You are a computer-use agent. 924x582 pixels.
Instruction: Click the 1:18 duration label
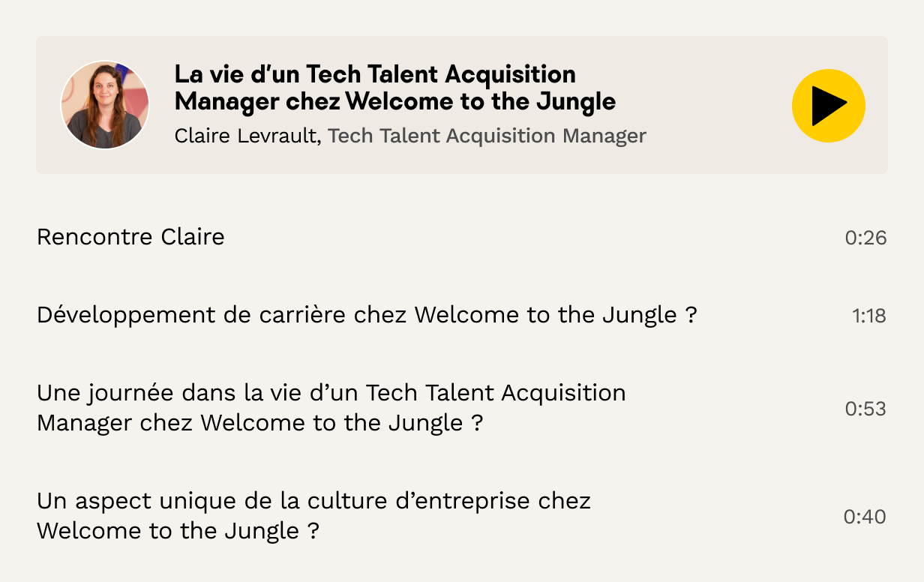pos(868,316)
